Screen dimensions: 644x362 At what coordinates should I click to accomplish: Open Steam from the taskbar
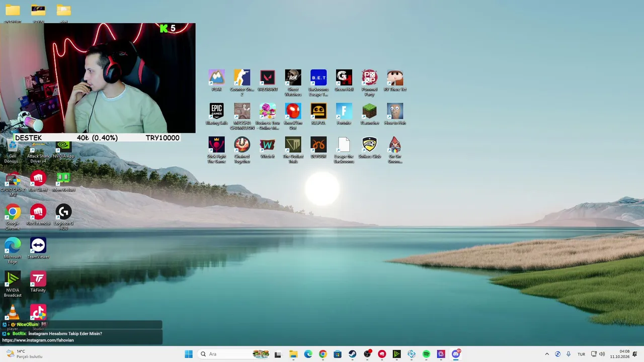coord(352,354)
